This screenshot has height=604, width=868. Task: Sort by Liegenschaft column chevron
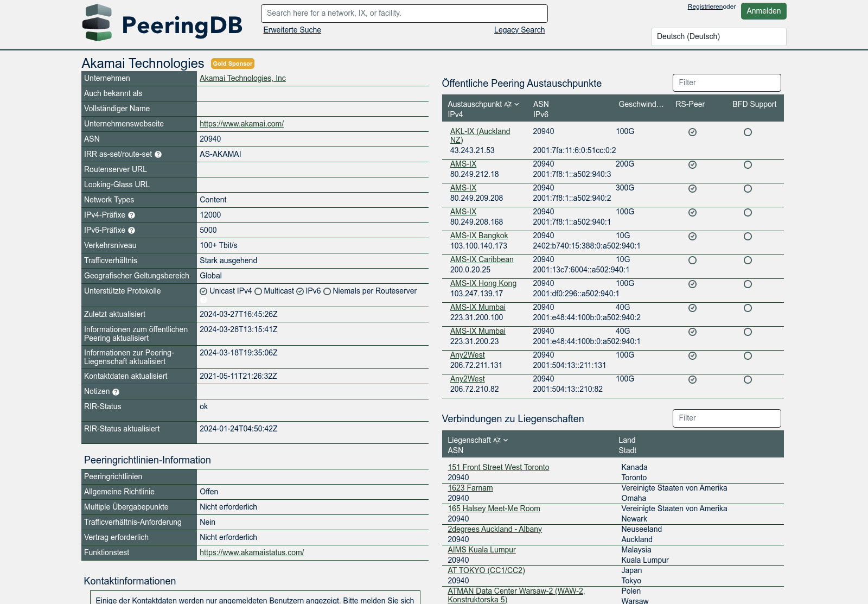pyautogui.click(x=506, y=440)
